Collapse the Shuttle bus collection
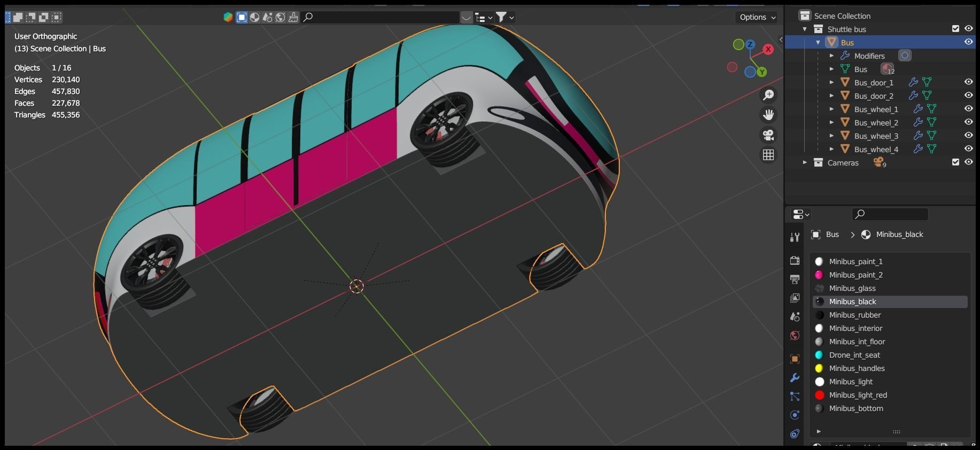Screen dimensions: 980x450 pos(805,29)
